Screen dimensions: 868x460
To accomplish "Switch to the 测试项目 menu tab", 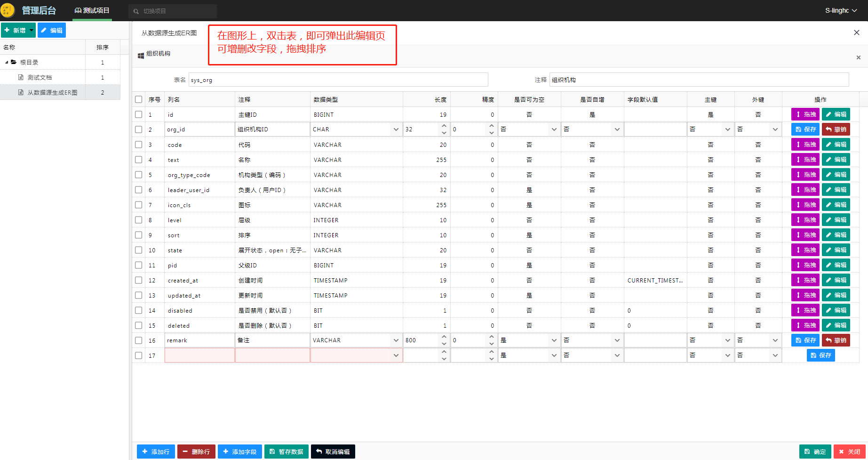I will coord(92,10).
